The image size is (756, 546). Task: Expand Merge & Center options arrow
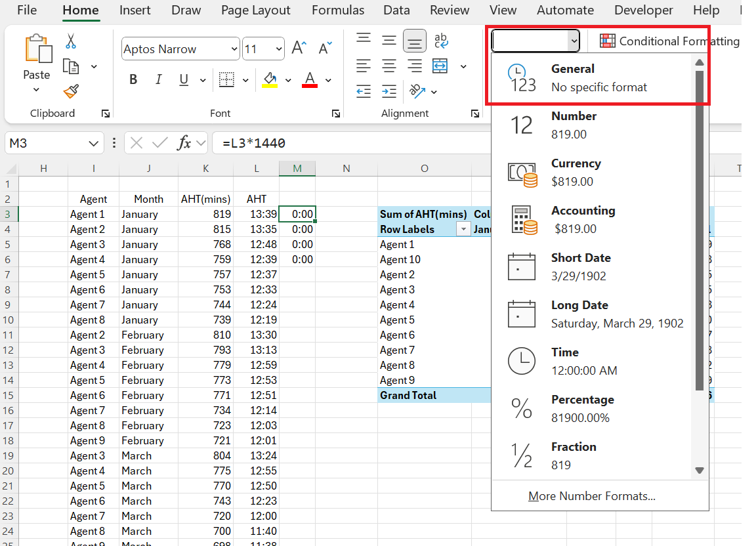tap(463, 66)
